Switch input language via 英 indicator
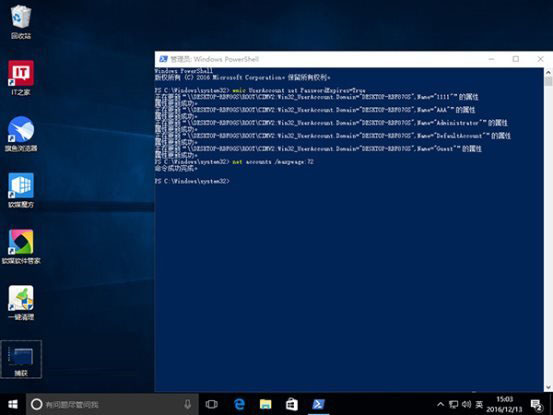 (479, 404)
